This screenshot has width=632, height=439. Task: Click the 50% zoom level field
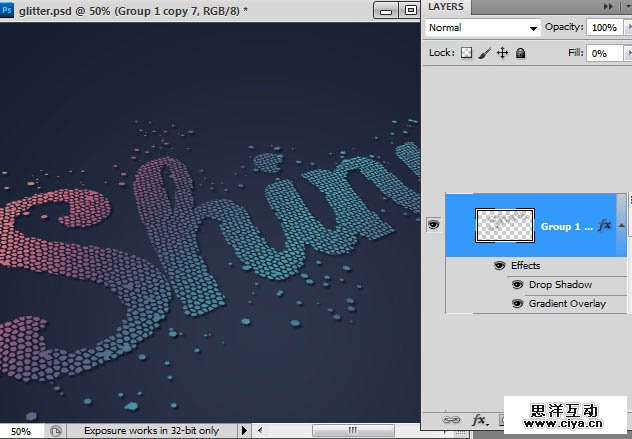[21, 431]
